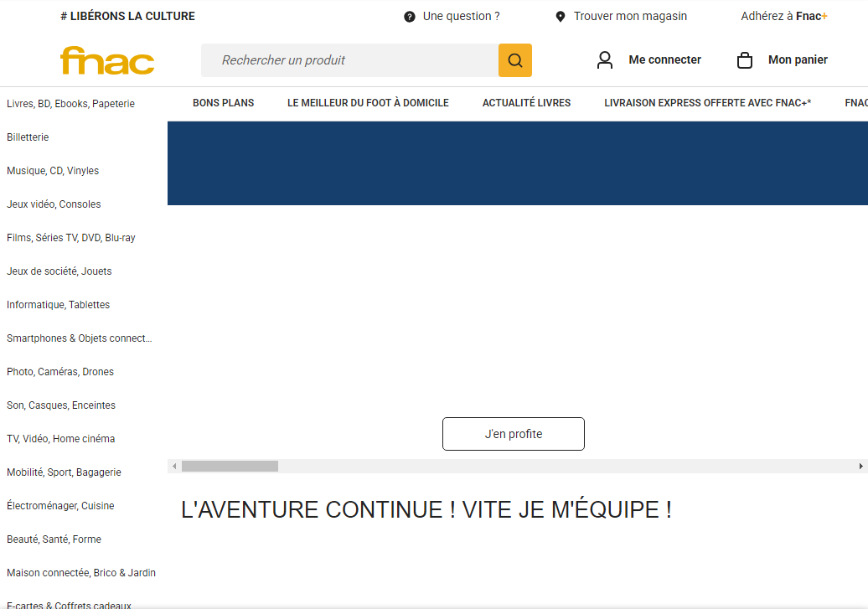Click the dark blue promotional banner

pyautogui.click(x=518, y=163)
